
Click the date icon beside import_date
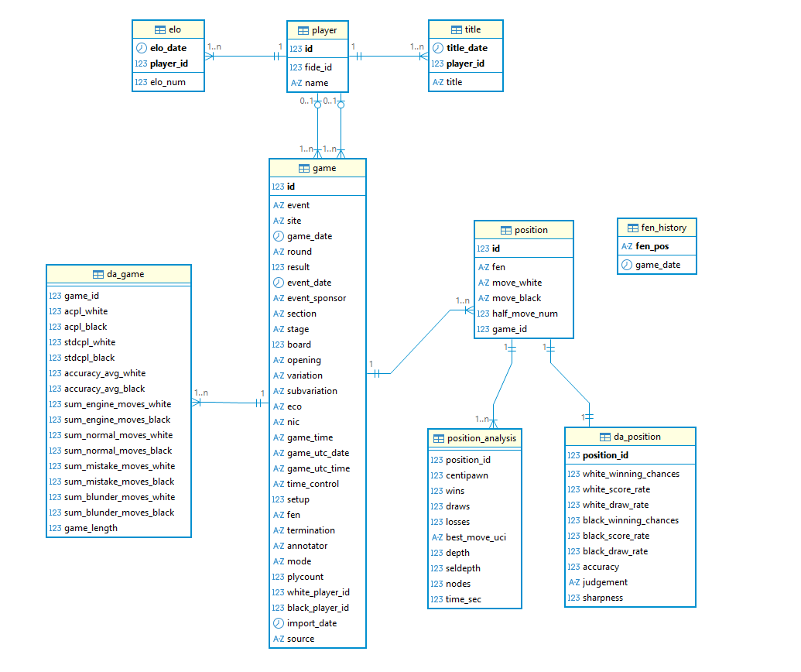[x=279, y=623]
